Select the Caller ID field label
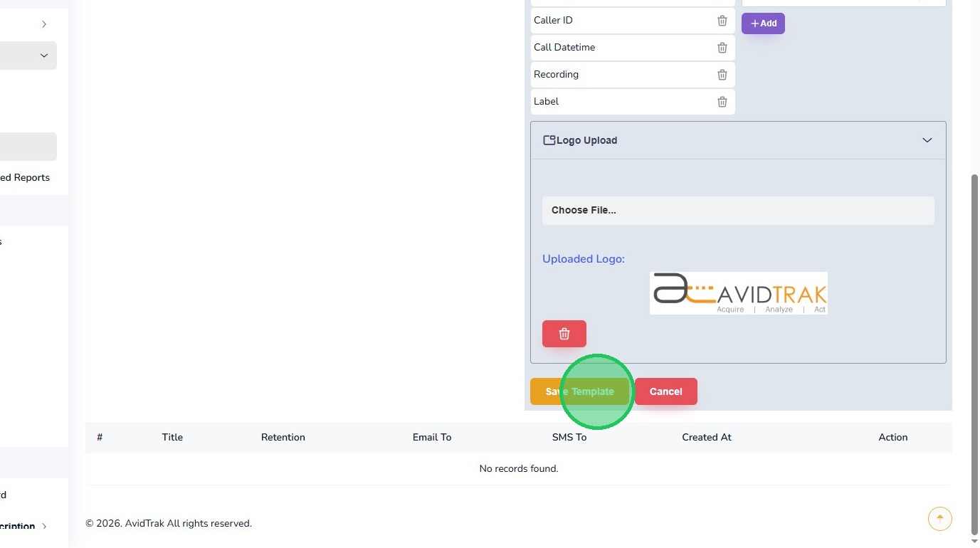Viewport: 980px width, 548px height. coord(553,20)
